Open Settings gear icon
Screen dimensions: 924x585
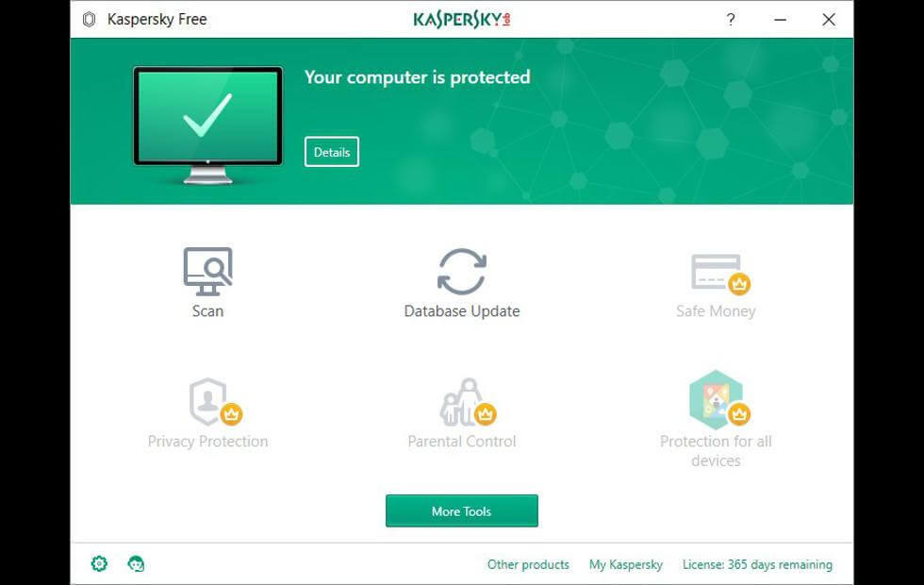pyautogui.click(x=99, y=564)
